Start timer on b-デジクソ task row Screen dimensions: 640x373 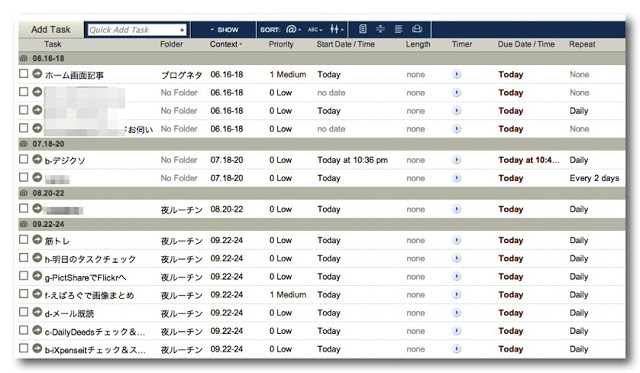[456, 160]
